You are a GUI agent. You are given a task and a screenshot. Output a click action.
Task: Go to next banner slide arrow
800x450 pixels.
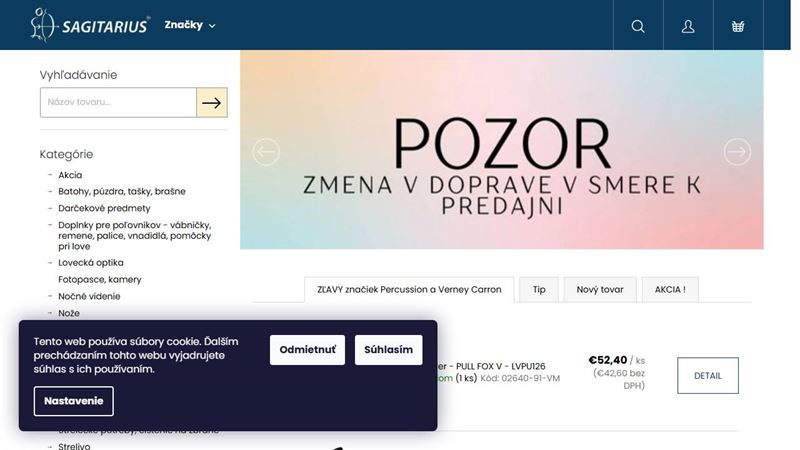point(737,152)
